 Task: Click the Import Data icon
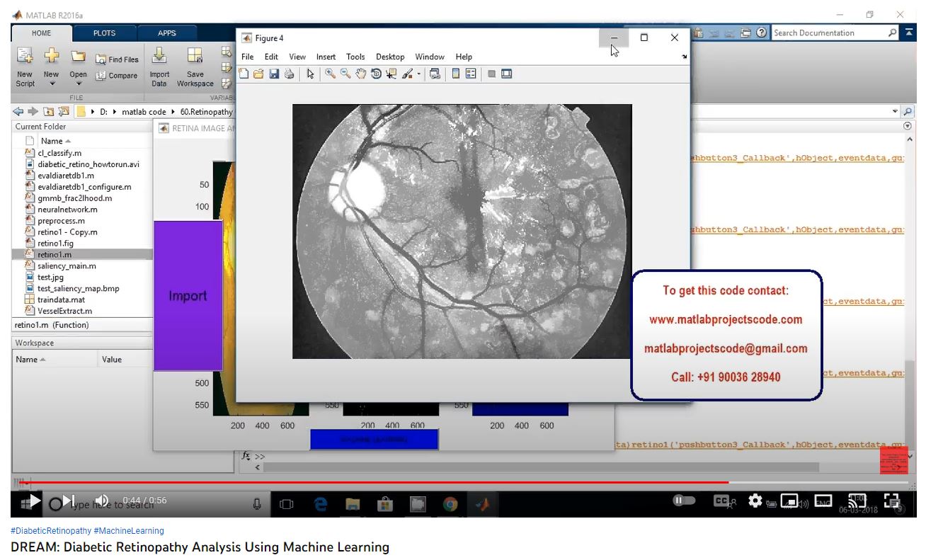(x=159, y=57)
